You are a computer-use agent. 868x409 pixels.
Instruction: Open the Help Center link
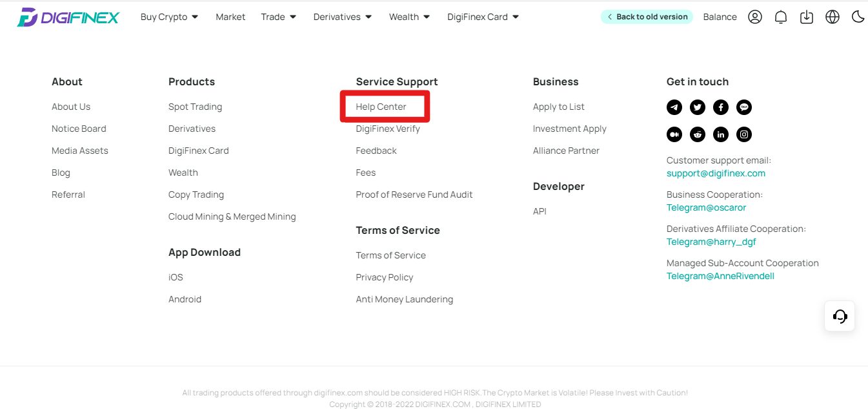(x=381, y=107)
